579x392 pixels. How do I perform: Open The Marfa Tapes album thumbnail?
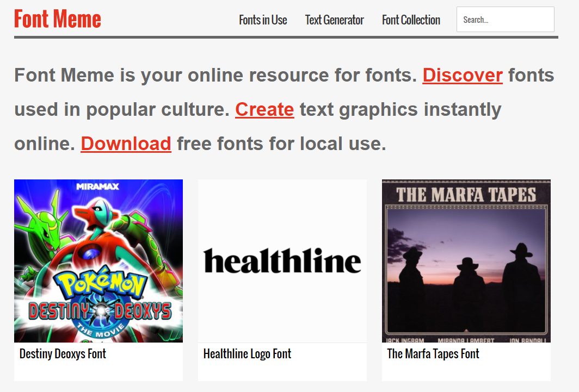[466, 261]
